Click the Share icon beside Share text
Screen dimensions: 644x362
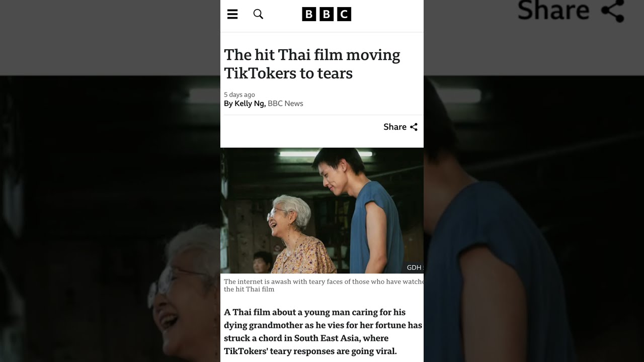pos(414,127)
